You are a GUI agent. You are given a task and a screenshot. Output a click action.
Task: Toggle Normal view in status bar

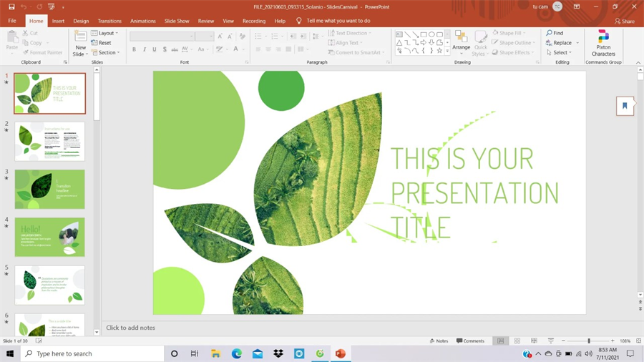[x=501, y=341]
